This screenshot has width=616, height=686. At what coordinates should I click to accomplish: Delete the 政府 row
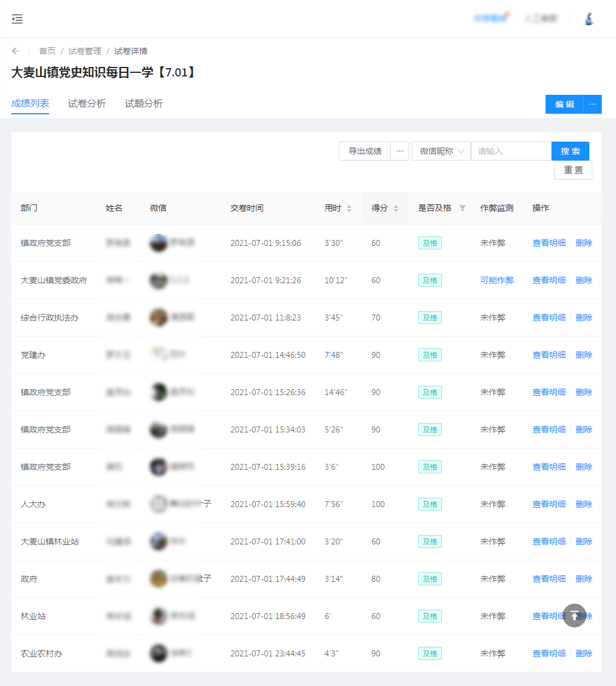584,579
